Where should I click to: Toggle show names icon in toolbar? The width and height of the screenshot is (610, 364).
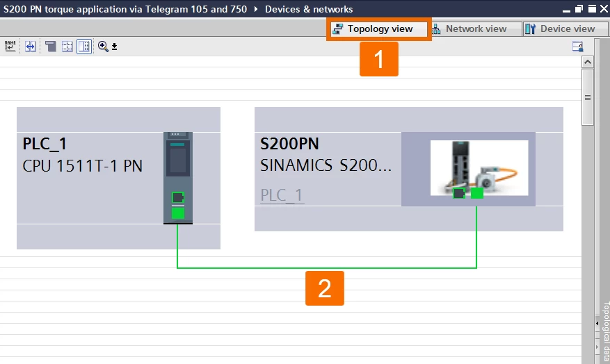click(10, 47)
